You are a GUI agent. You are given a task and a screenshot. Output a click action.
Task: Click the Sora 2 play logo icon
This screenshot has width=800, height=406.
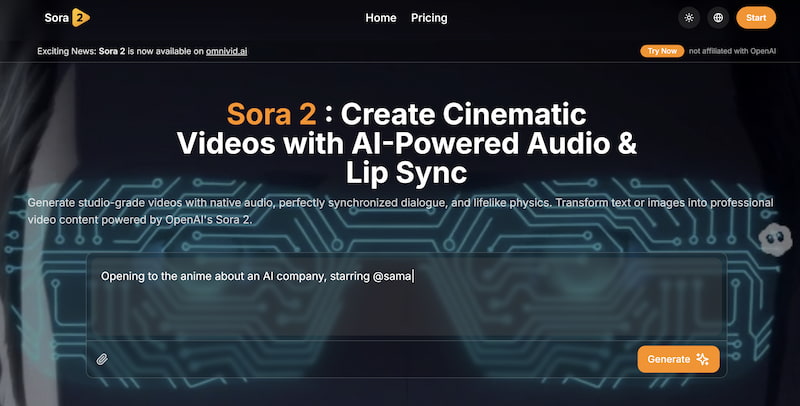82,18
